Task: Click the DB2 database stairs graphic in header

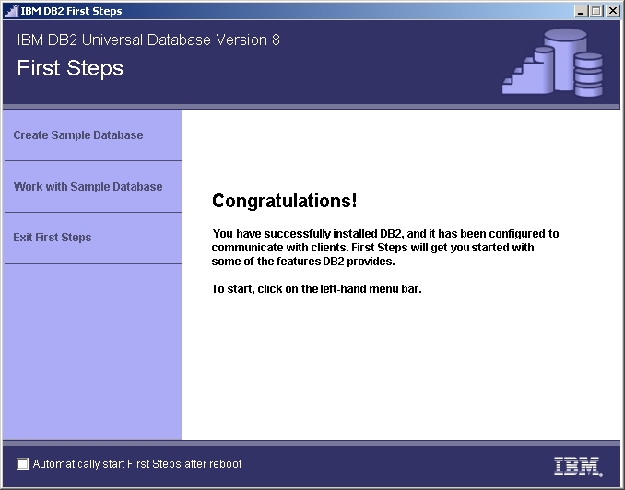Action: pos(552,63)
